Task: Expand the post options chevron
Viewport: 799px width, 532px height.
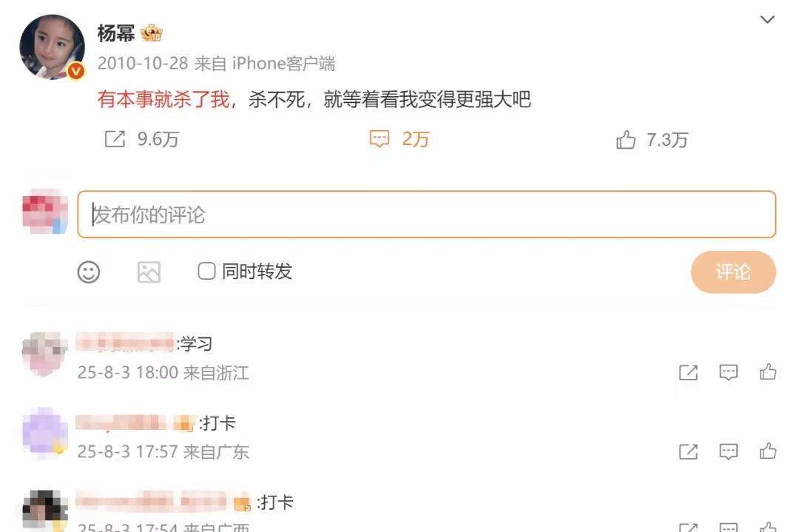Action: click(x=767, y=19)
